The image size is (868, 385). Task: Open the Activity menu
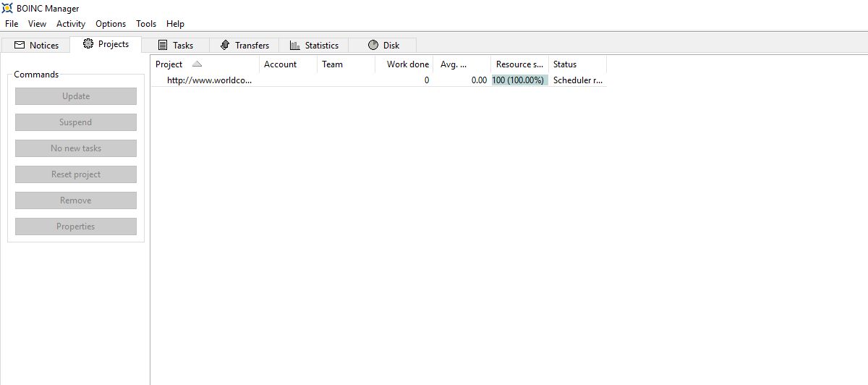[71, 24]
